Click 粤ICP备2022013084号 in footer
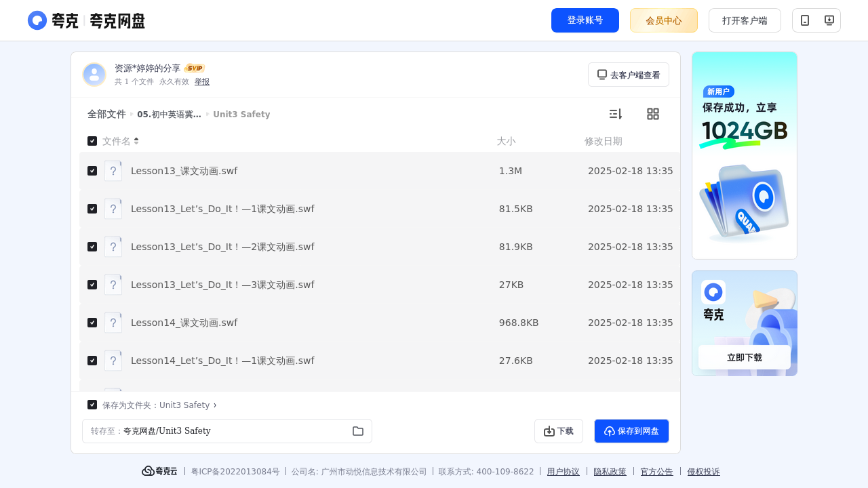 click(235, 472)
